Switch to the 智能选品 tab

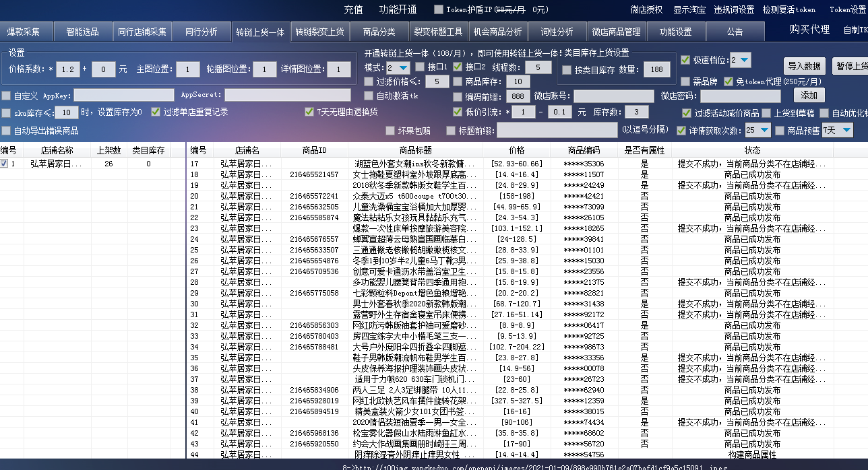tap(82, 32)
